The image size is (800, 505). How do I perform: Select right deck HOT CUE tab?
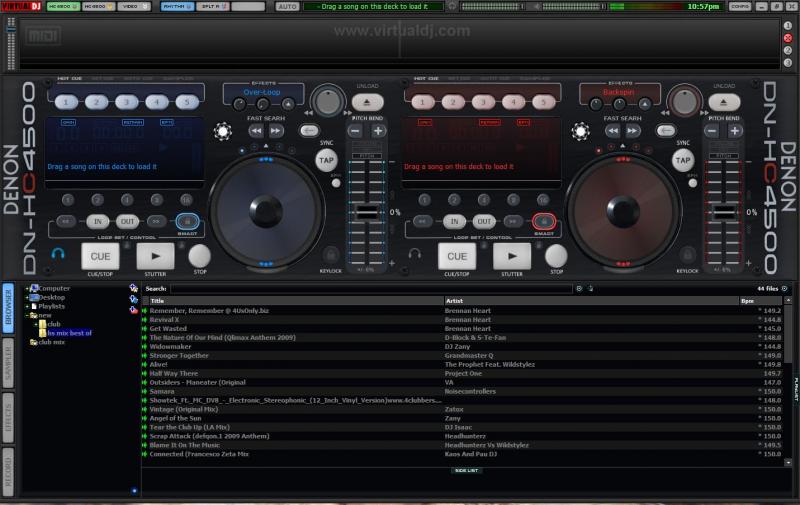point(426,79)
